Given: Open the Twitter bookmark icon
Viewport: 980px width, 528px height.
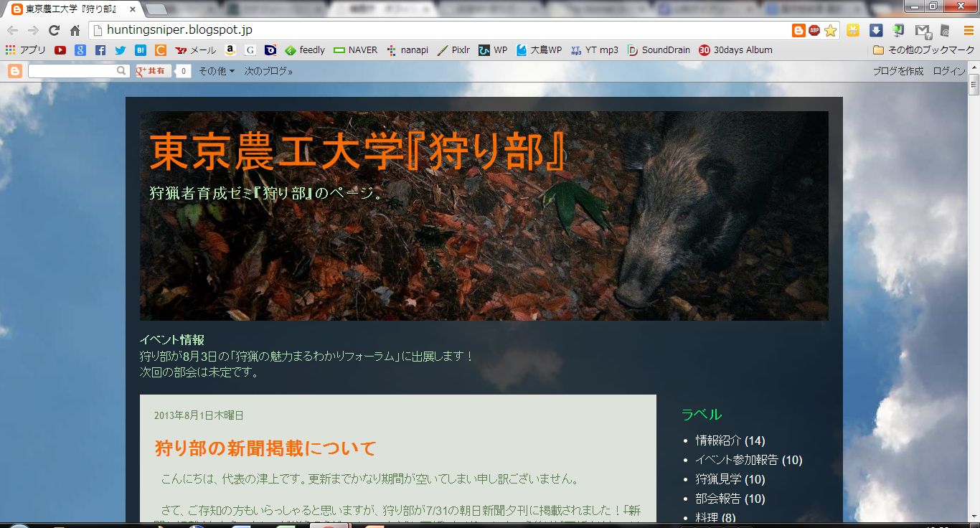Looking at the screenshot, I should pos(121,50).
